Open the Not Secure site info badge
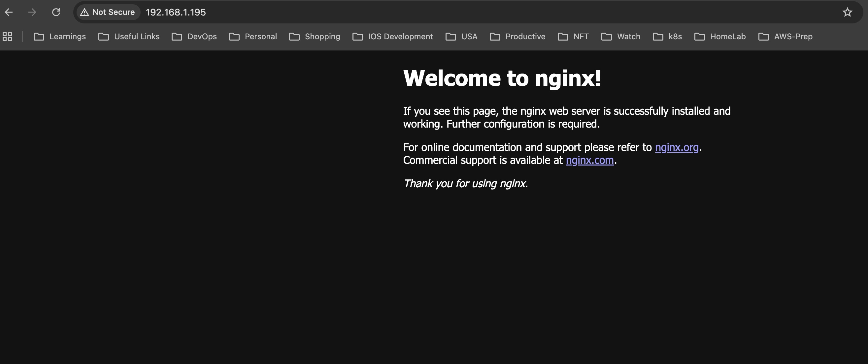Viewport: 868px width, 364px height. [108, 13]
